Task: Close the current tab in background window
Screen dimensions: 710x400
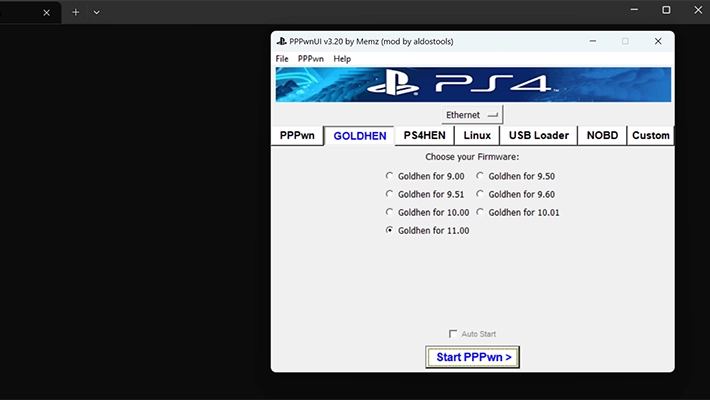Action: coord(46,13)
